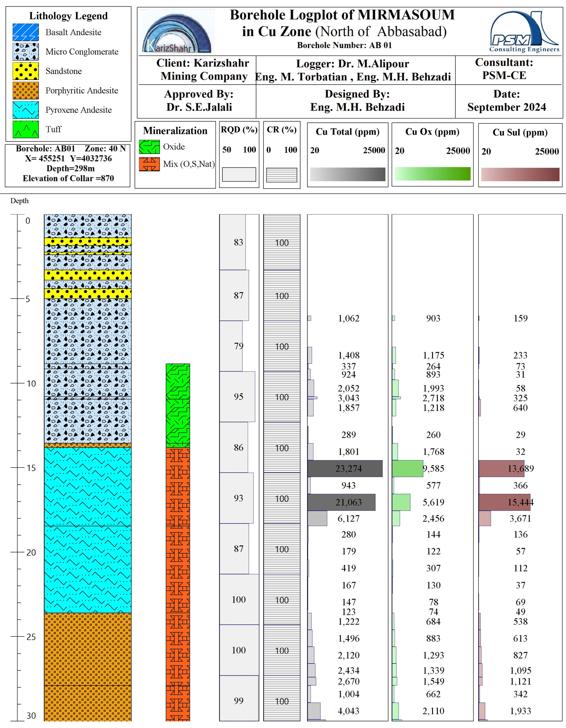Click the RQD value 95 segment
Image resolution: width=566 pixels, height=728 pixels.
[237, 397]
